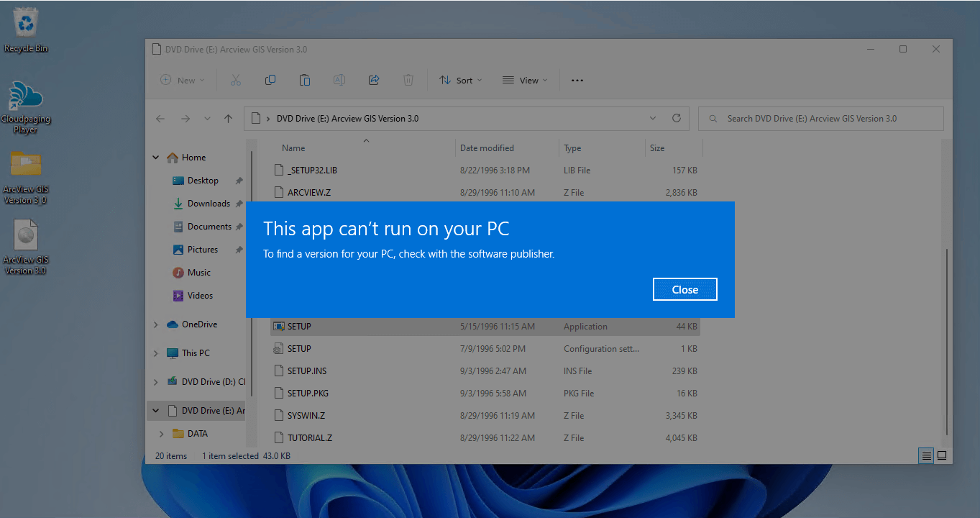Close the app compatibility error dialog
Image resolution: width=980 pixels, height=518 pixels.
click(x=684, y=288)
